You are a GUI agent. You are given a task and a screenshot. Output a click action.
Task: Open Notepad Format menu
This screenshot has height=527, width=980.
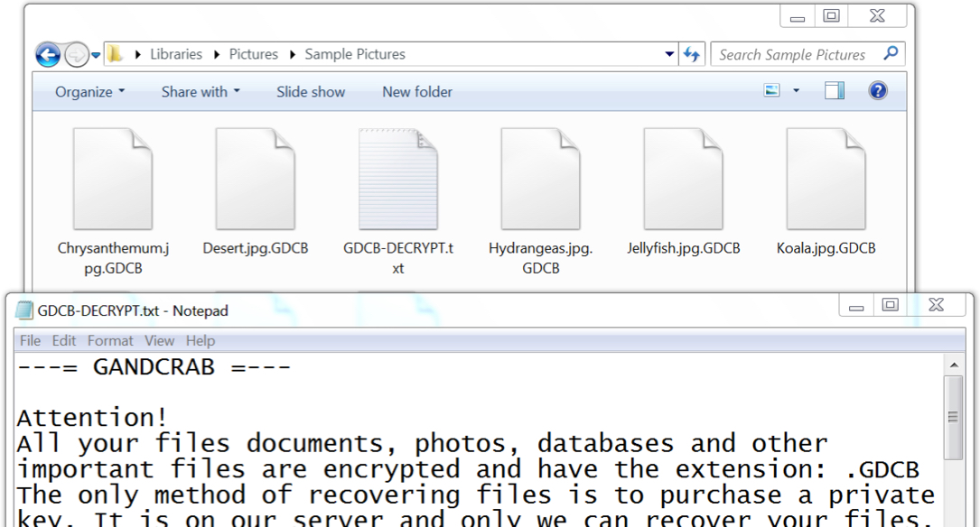[x=110, y=341]
